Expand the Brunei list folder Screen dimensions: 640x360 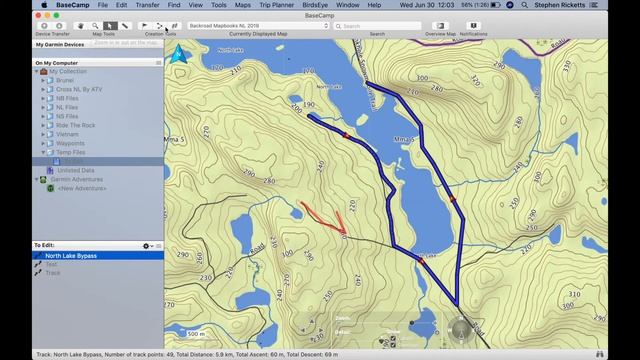point(43,80)
